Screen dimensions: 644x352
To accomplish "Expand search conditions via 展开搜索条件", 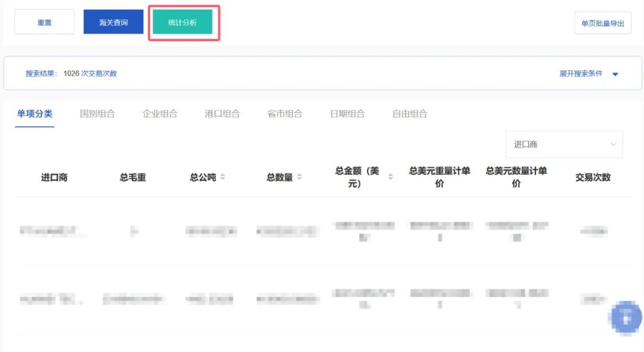I will tap(581, 73).
